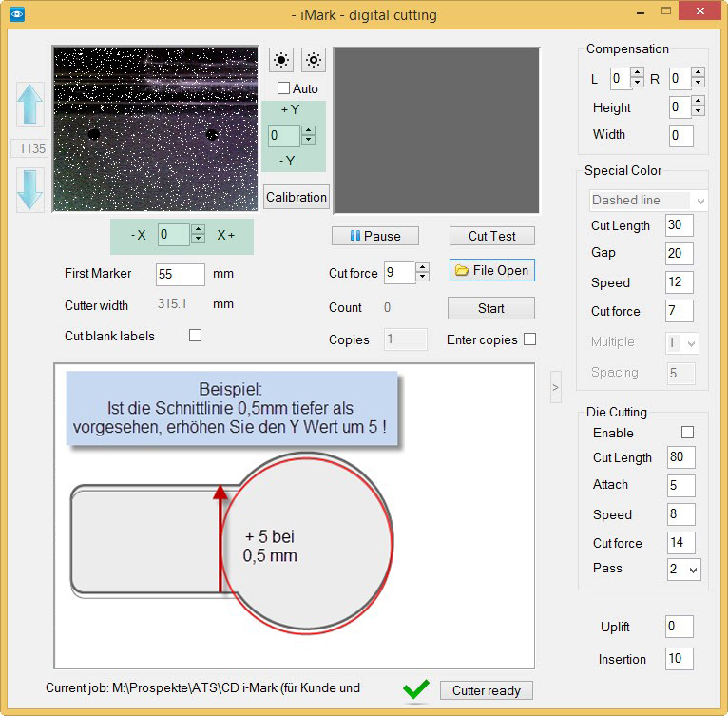The height and width of the screenshot is (716, 728).
Task: Click the First Marker input field
Action: (x=181, y=274)
